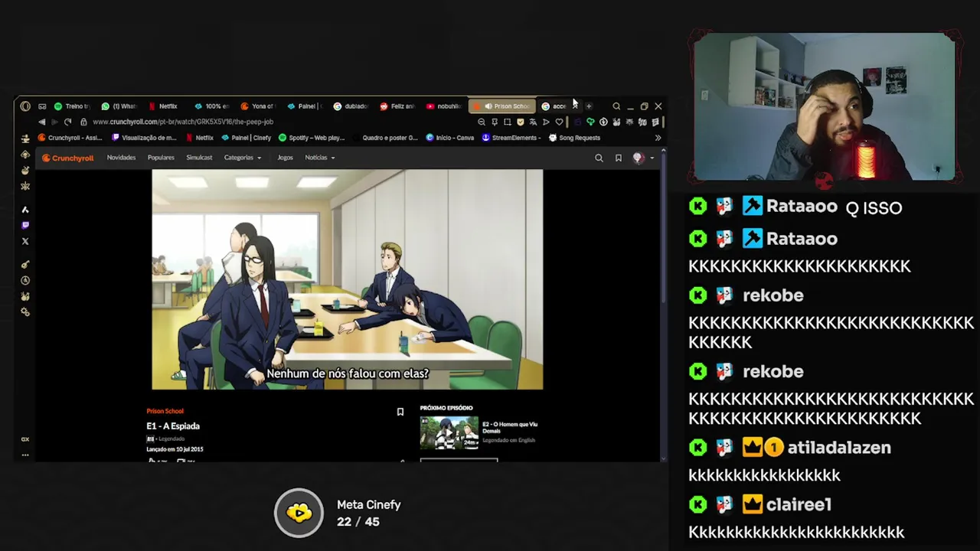Go back with the browser back arrow
The height and width of the screenshot is (551, 980).
click(41, 122)
